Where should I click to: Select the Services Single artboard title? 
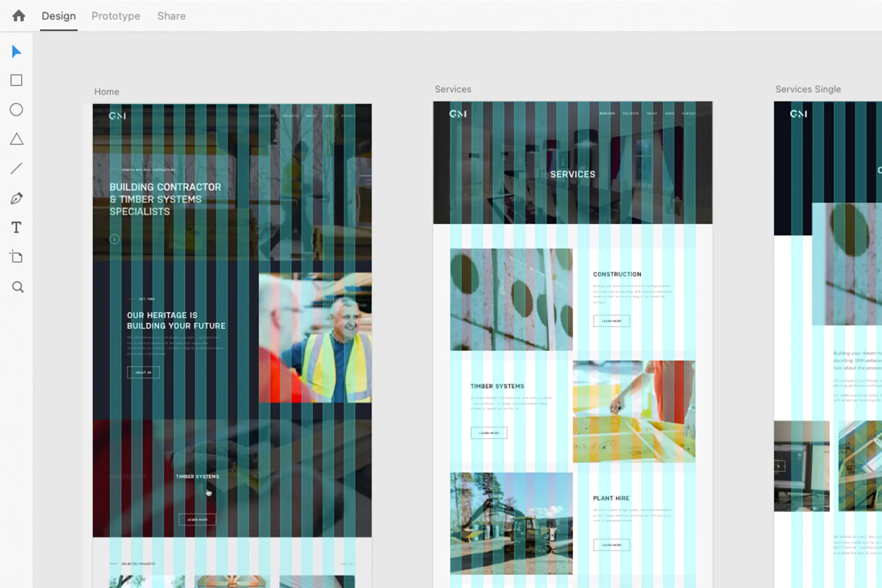coord(808,89)
